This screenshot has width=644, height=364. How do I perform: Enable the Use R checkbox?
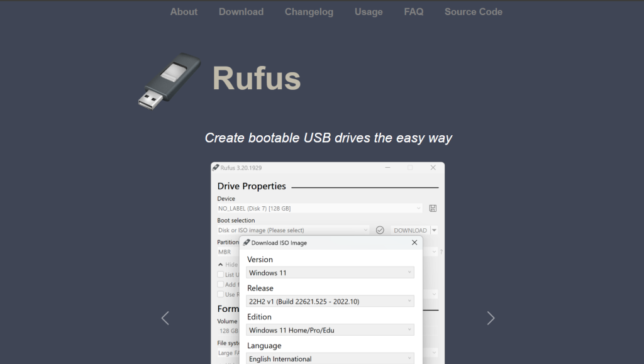(220, 294)
